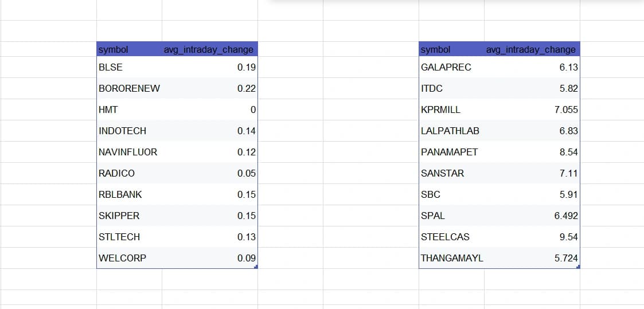Click the ITDC symbol cell
This screenshot has height=309, width=644.
pyautogui.click(x=451, y=88)
